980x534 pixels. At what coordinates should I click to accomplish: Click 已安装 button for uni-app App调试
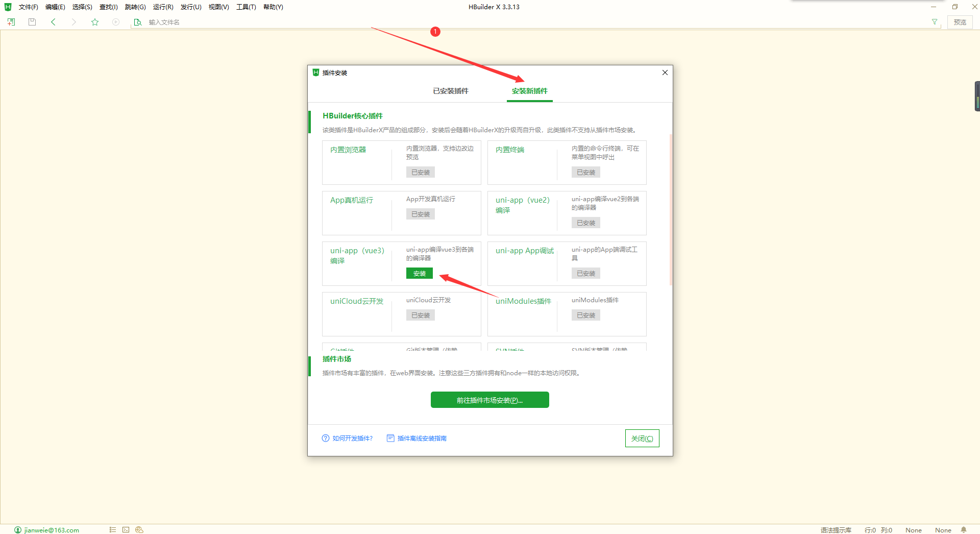click(586, 273)
